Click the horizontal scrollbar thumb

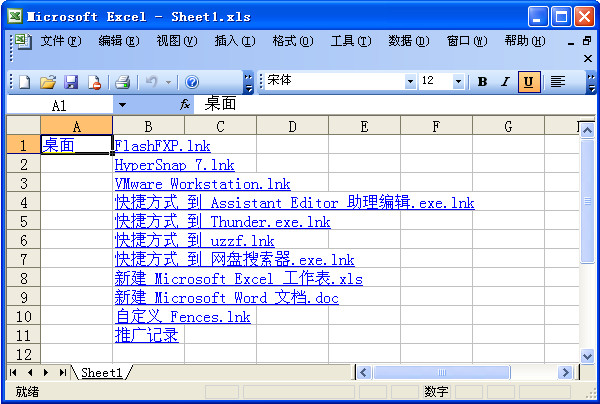[442, 372]
